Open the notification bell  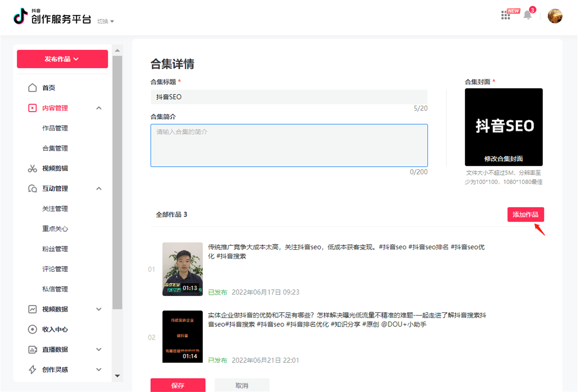click(528, 15)
